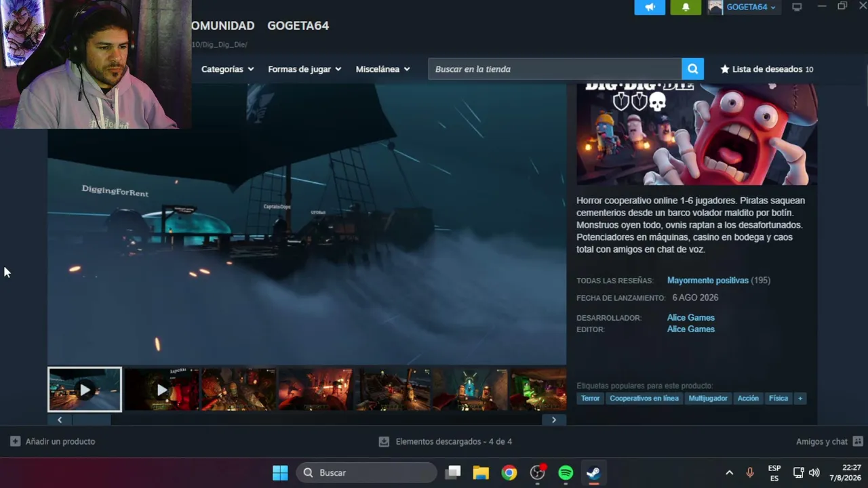Open the GOGETA64 profile tab
Screen dimensions: 868x488
tap(298, 26)
